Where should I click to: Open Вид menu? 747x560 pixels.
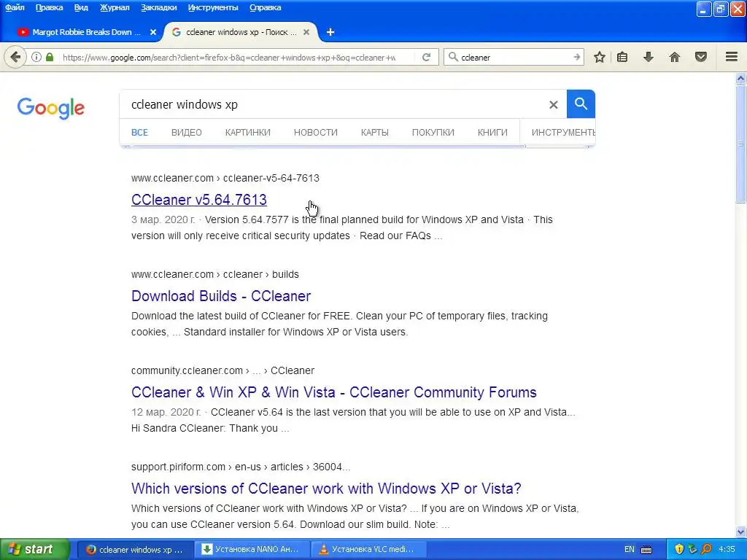[x=81, y=7]
